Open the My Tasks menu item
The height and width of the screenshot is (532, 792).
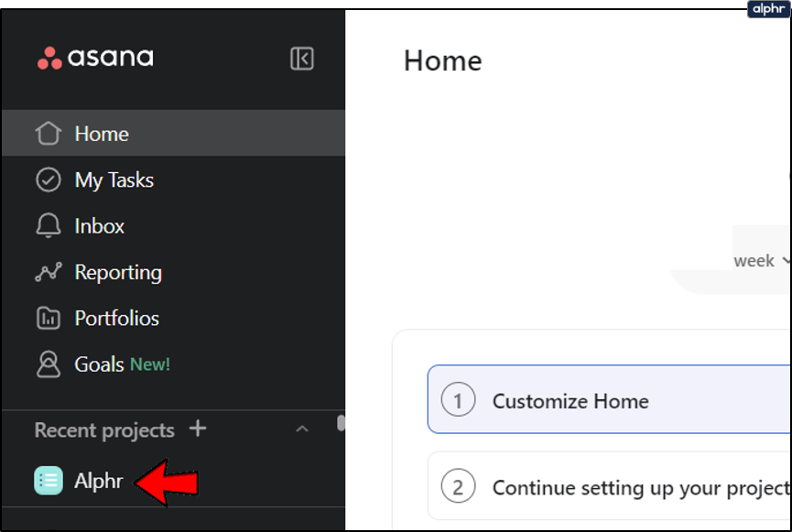point(114,180)
